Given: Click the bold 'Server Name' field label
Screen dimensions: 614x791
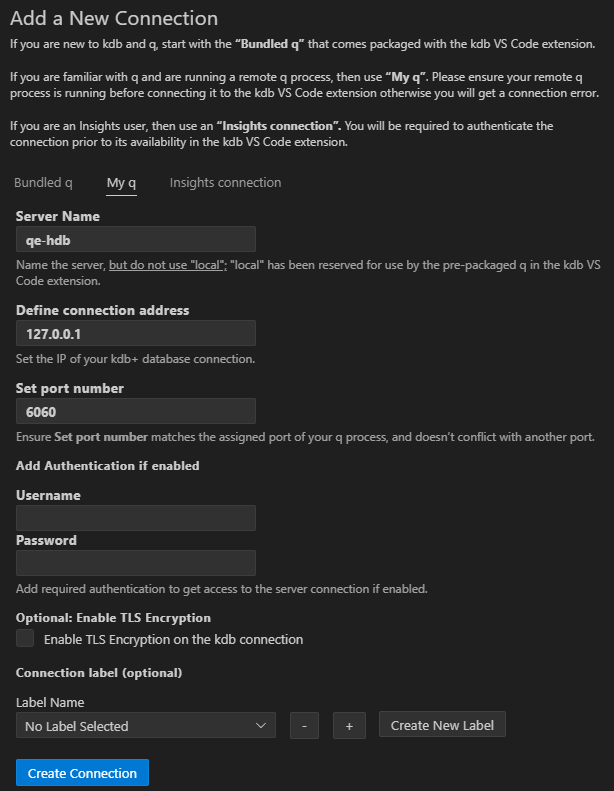Looking at the screenshot, I should (58, 216).
